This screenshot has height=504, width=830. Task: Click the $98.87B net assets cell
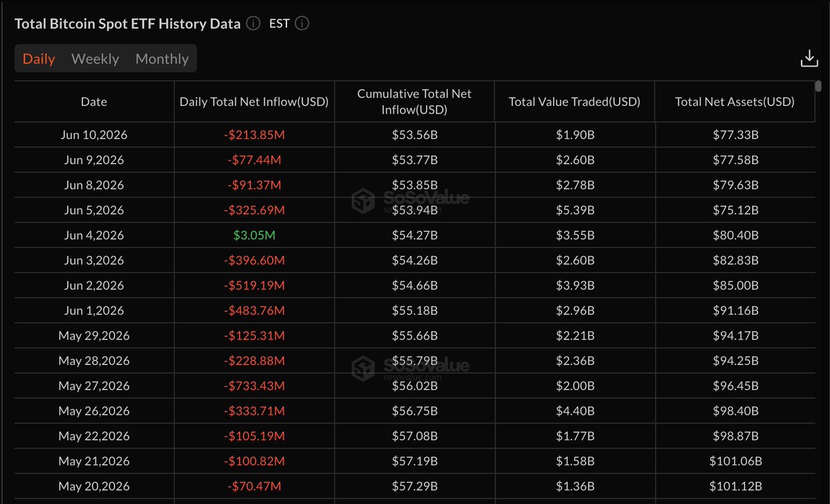coord(735,436)
